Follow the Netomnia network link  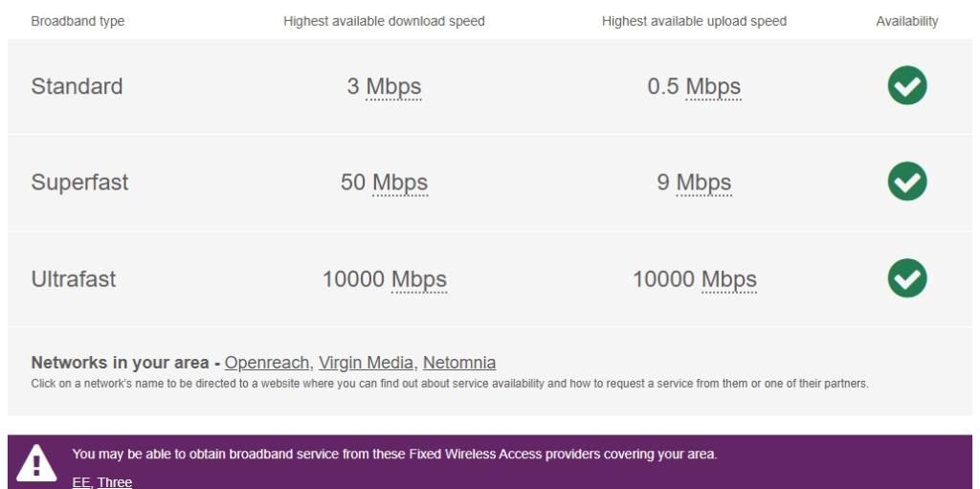pos(459,363)
